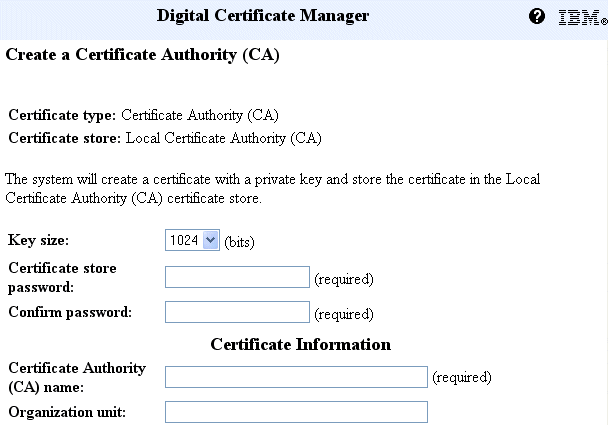Click the Key size label

[38, 240]
